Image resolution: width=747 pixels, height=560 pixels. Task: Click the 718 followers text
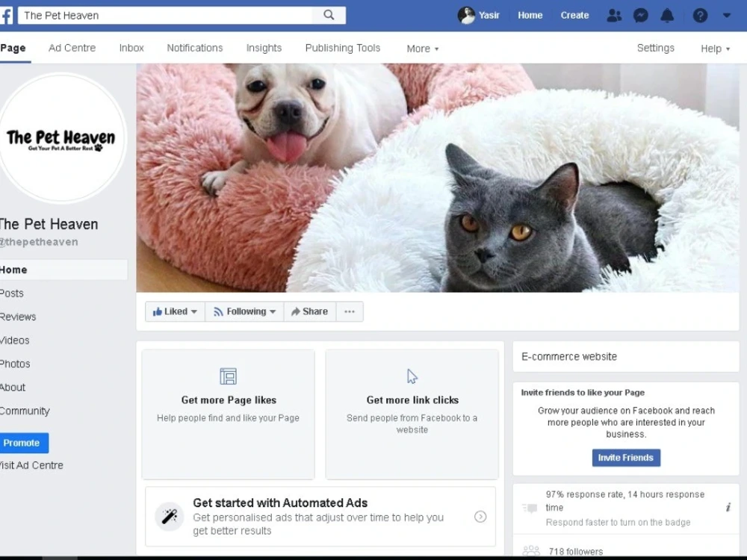tap(575, 552)
